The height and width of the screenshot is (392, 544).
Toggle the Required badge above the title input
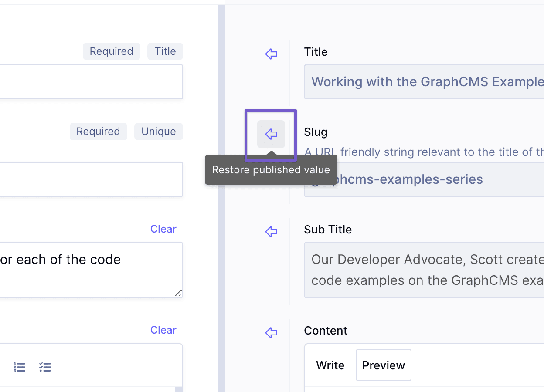click(x=111, y=51)
